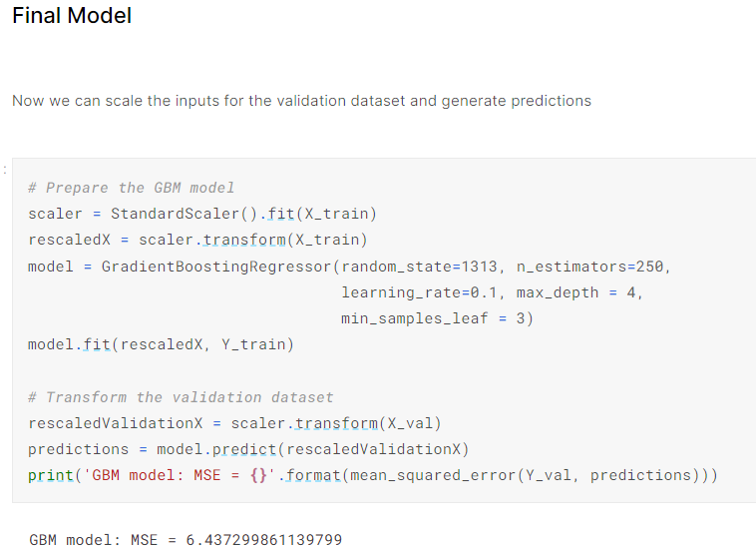756x547 pixels.
Task: Click the model.fit(rescaledX, Y_train) line
Action: (161, 344)
